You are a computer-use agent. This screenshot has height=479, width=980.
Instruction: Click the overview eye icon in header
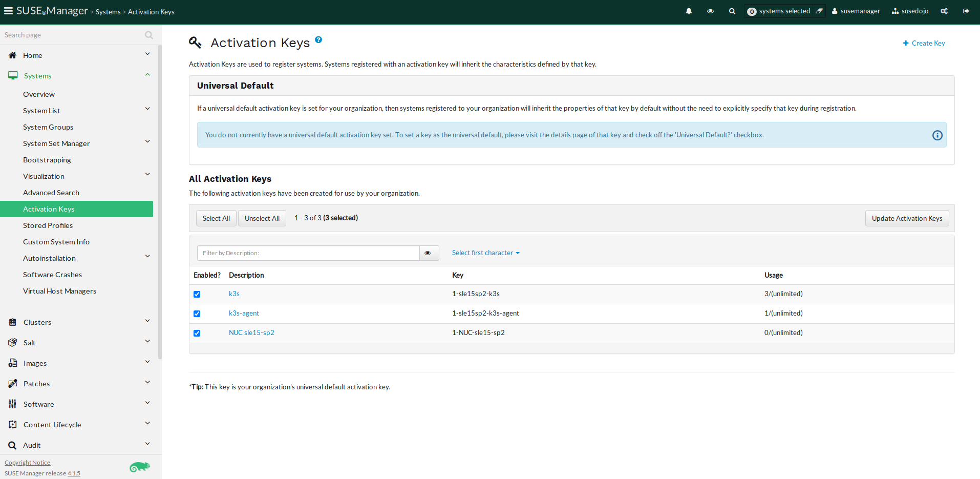tap(710, 11)
